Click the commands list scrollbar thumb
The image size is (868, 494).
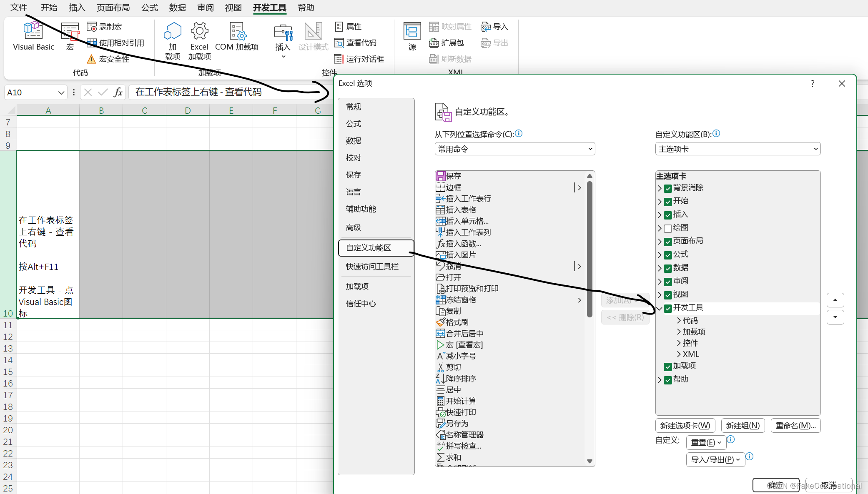tap(590, 249)
